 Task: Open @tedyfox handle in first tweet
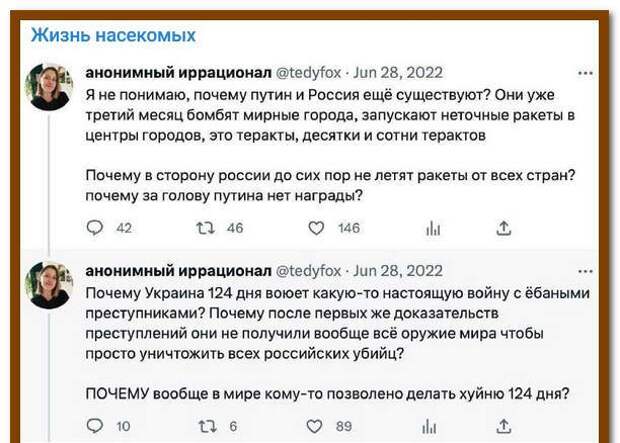click(x=308, y=73)
